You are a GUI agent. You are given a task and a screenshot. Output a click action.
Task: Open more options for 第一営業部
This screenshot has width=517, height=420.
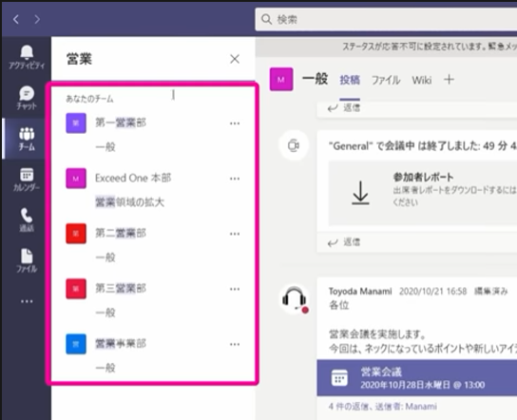point(235,124)
